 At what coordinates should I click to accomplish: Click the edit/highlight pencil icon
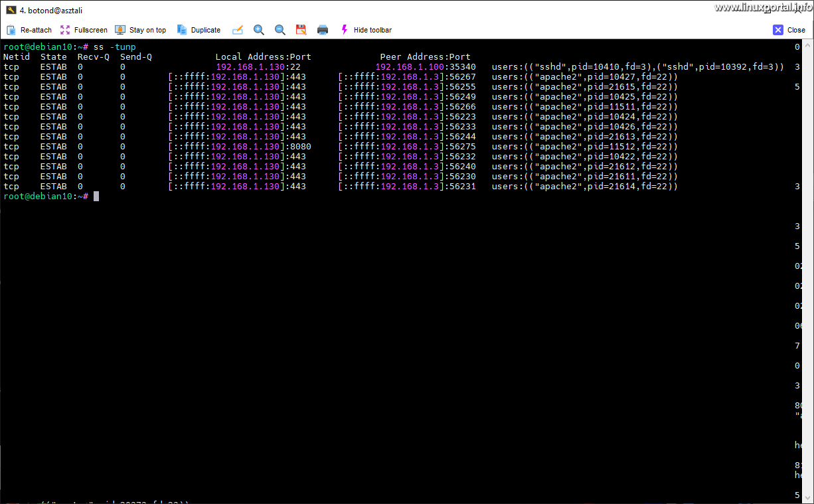(238, 30)
